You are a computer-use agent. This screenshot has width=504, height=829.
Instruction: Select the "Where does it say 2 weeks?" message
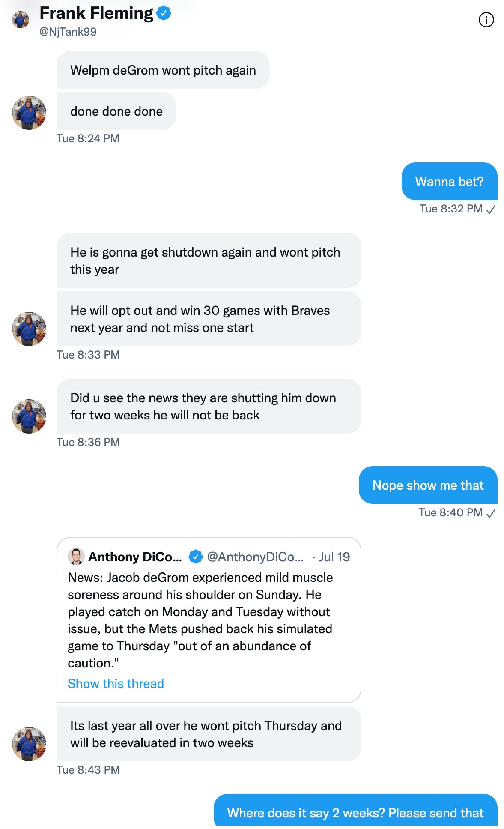355,812
